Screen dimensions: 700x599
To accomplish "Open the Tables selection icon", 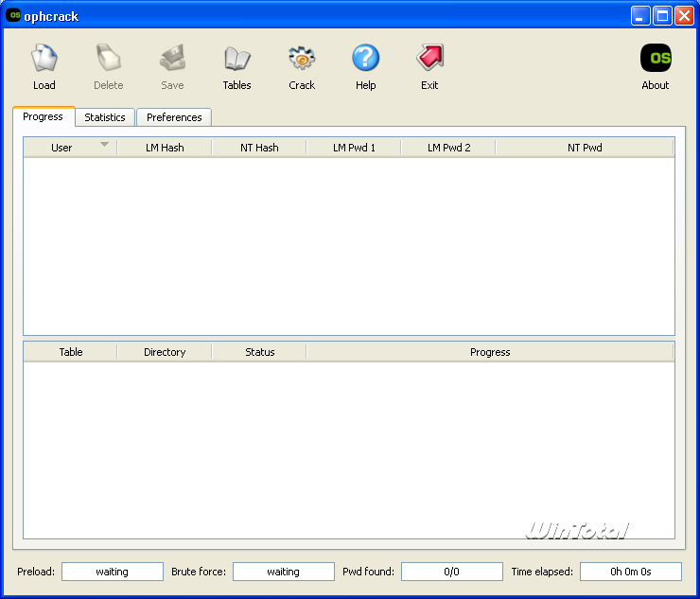I will coord(236,60).
